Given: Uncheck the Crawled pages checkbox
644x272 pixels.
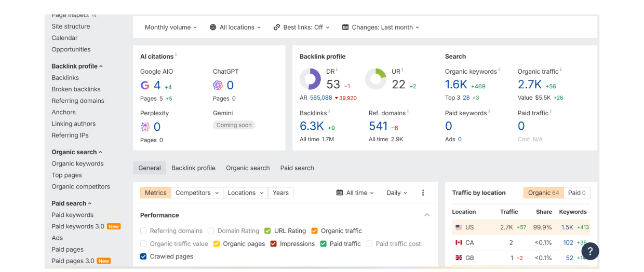Looking at the screenshot, I should (144, 256).
